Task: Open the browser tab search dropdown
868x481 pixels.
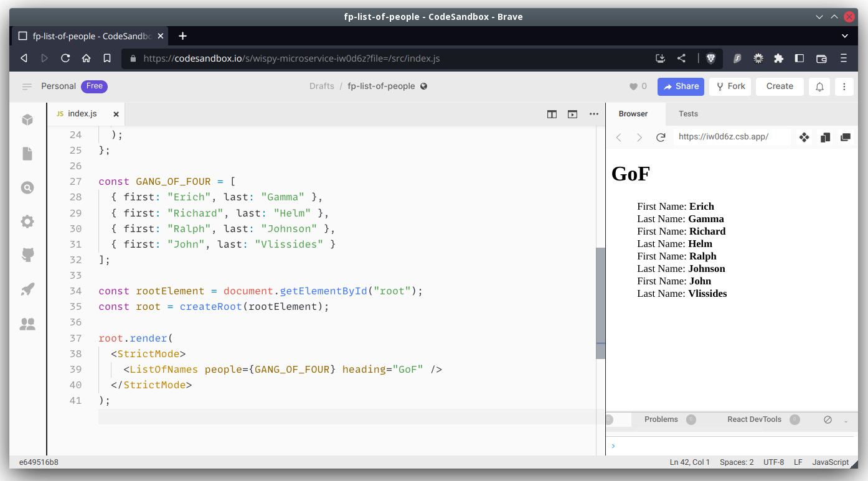Action: click(845, 36)
